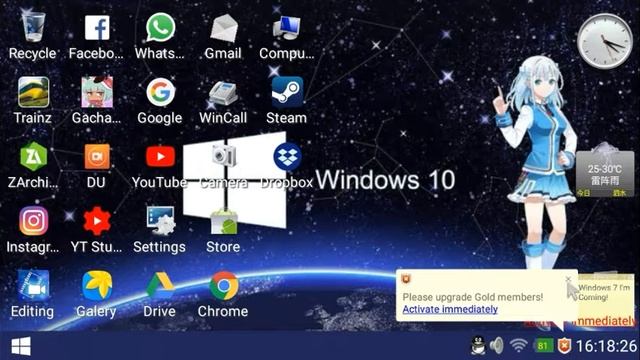The height and width of the screenshot is (360, 640).
Task: Click the Activate immediately link
Action: pos(450,309)
